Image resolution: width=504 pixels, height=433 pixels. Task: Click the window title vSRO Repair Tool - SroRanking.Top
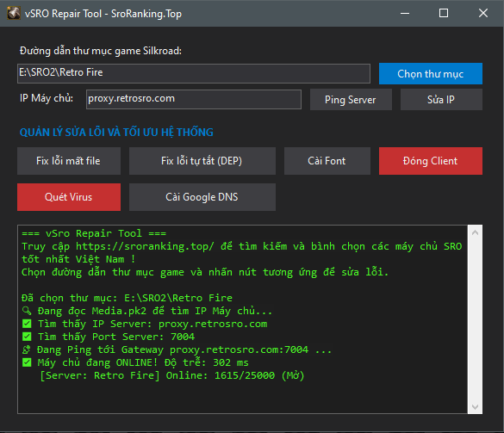tap(103, 14)
